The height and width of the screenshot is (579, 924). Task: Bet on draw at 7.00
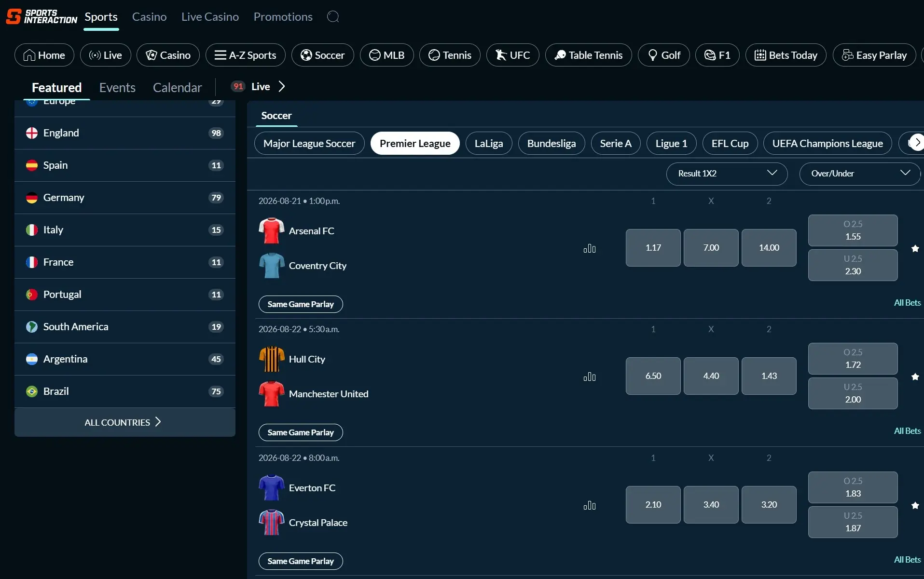click(711, 248)
